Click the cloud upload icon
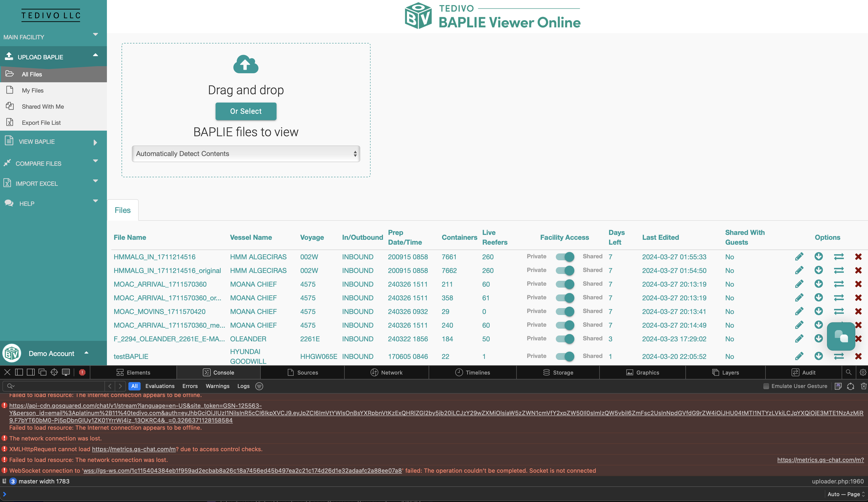The image size is (868, 502). pyautogui.click(x=246, y=64)
